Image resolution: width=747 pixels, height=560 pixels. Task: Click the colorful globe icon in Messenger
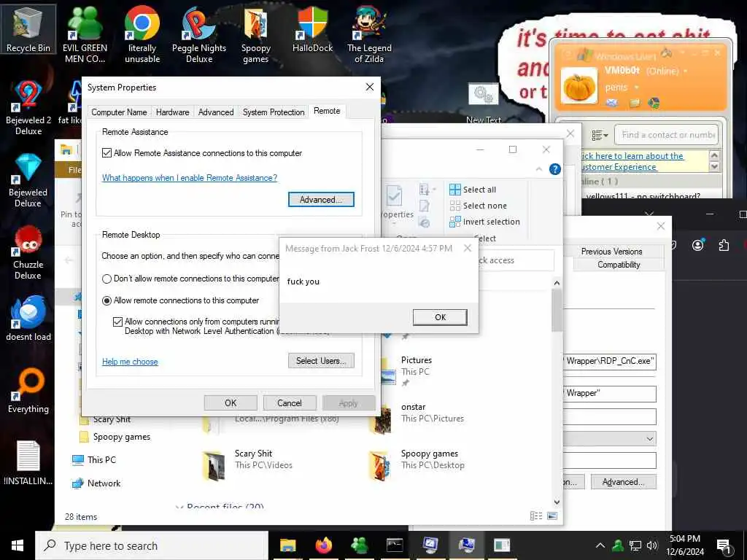coord(654,102)
